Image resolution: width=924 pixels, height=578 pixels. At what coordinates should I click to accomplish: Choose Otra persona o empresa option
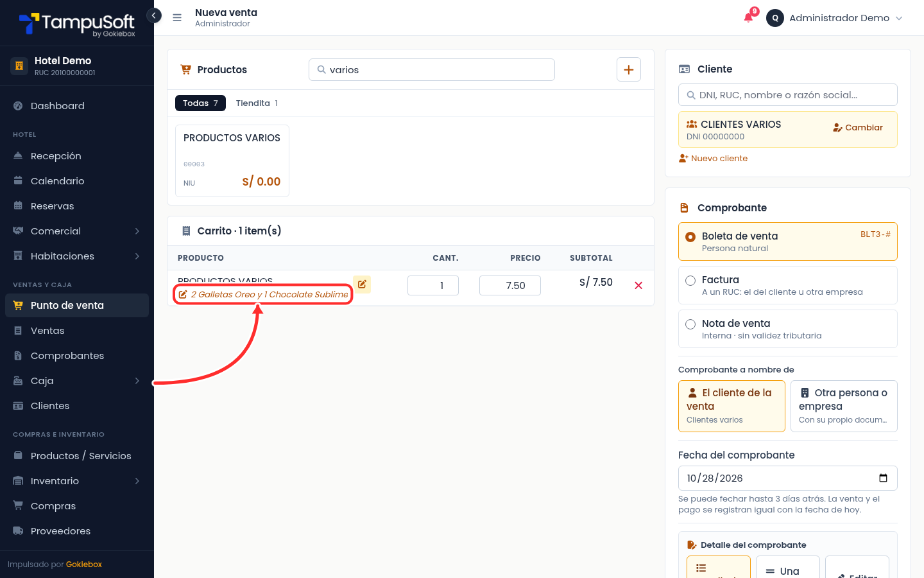pyautogui.click(x=844, y=406)
